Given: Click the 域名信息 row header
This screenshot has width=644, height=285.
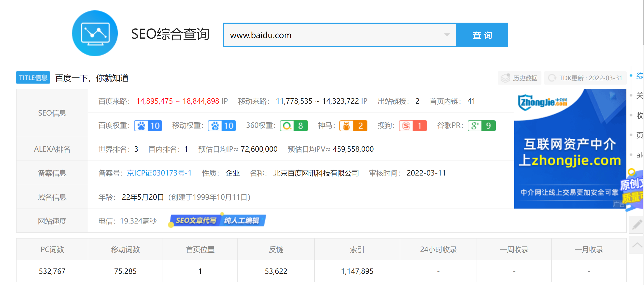Looking at the screenshot, I should click(x=52, y=197).
